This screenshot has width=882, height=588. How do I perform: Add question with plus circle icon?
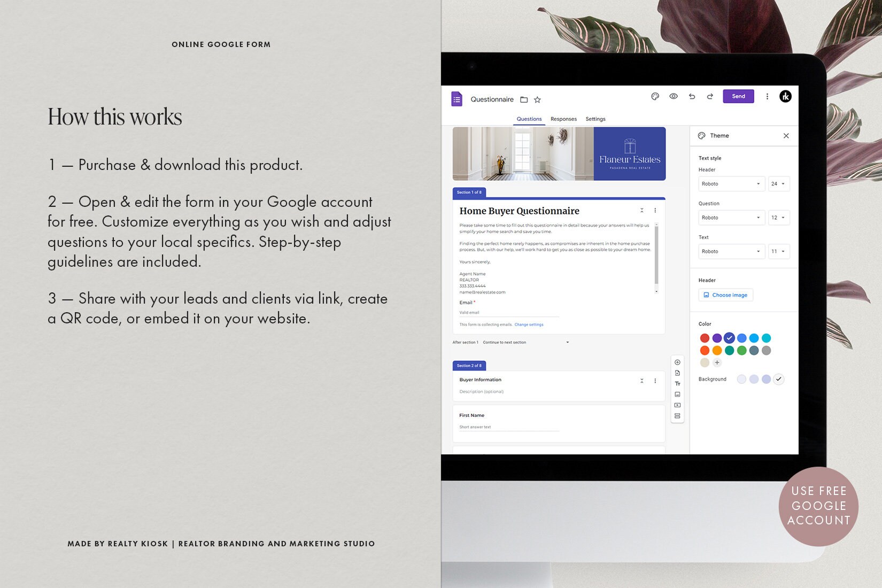[x=677, y=362]
